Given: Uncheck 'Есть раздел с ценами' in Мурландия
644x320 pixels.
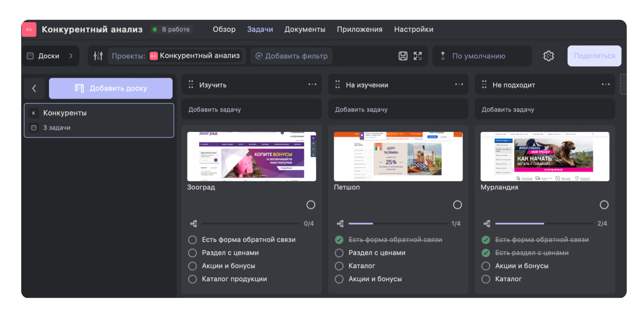Looking at the screenshot, I should tap(486, 253).
